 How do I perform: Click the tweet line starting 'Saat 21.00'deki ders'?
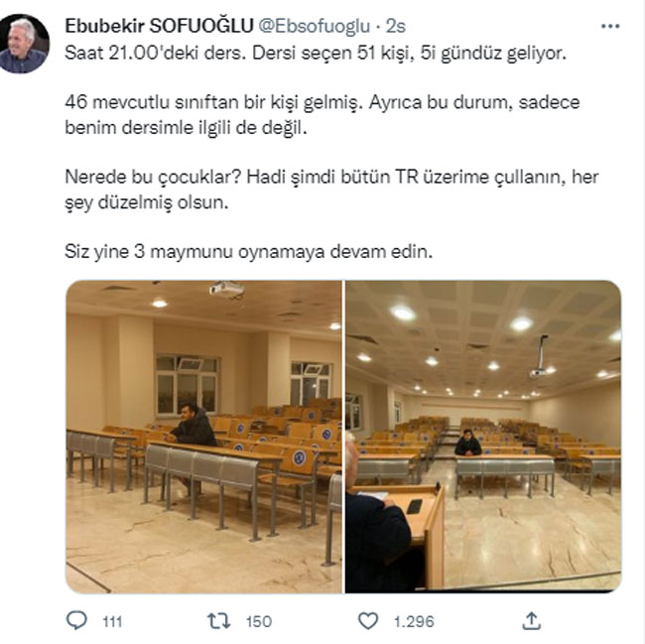316,53
